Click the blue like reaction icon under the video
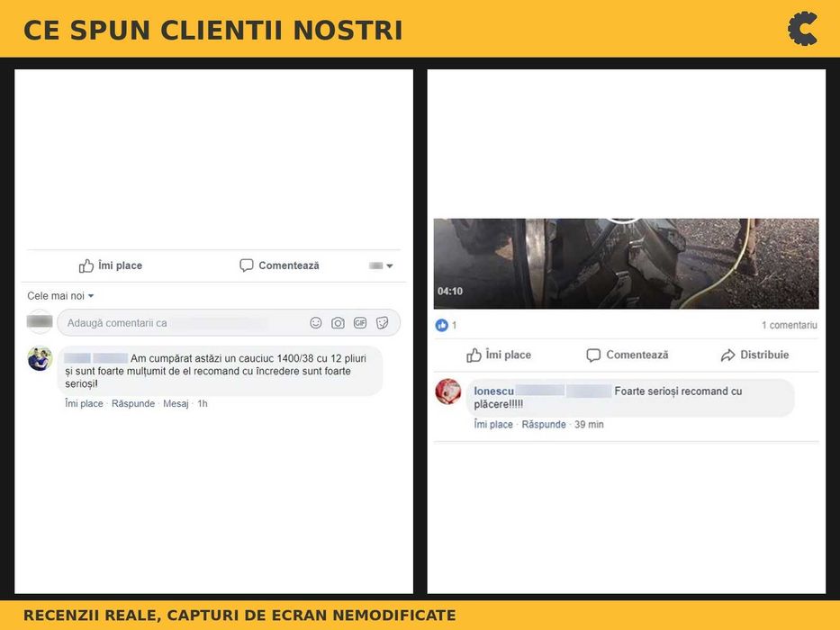 point(441,325)
